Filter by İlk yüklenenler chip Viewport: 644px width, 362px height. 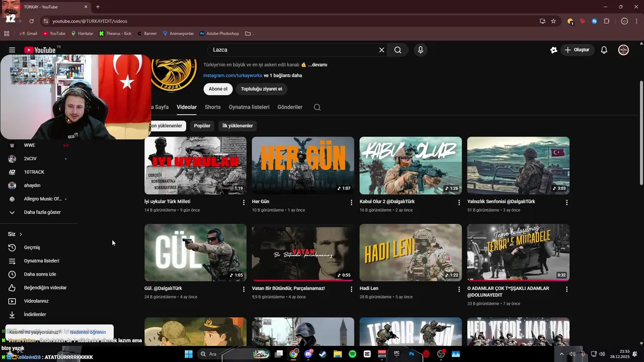tap(237, 126)
